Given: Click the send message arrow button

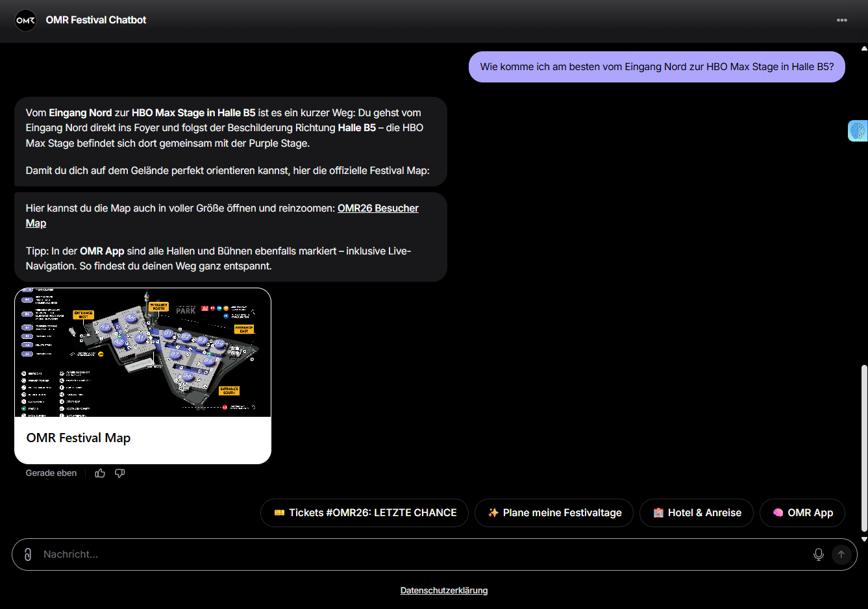Looking at the screenshot, I should (x=841, y=554).
